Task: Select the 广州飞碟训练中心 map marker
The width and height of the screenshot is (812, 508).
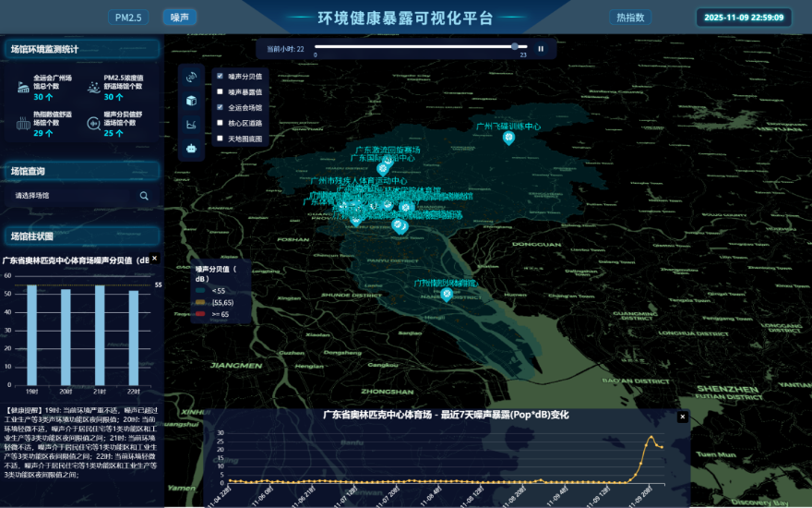Action: (507, 138)
